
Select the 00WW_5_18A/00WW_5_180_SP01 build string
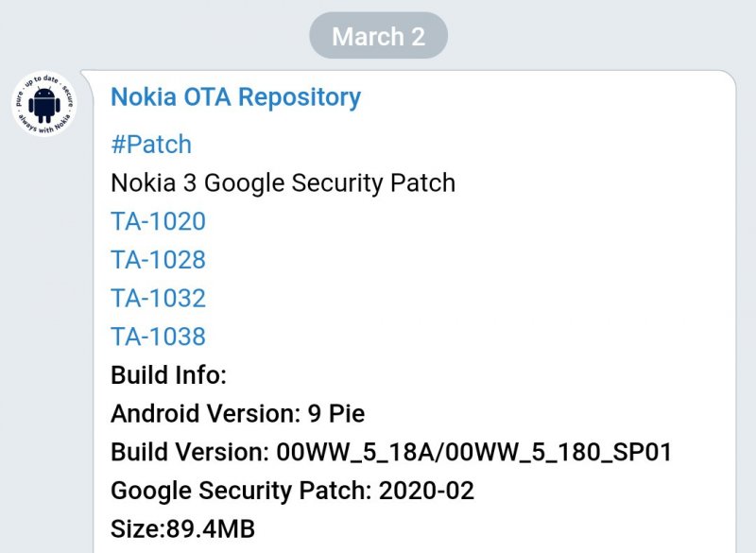coord(474,452)
